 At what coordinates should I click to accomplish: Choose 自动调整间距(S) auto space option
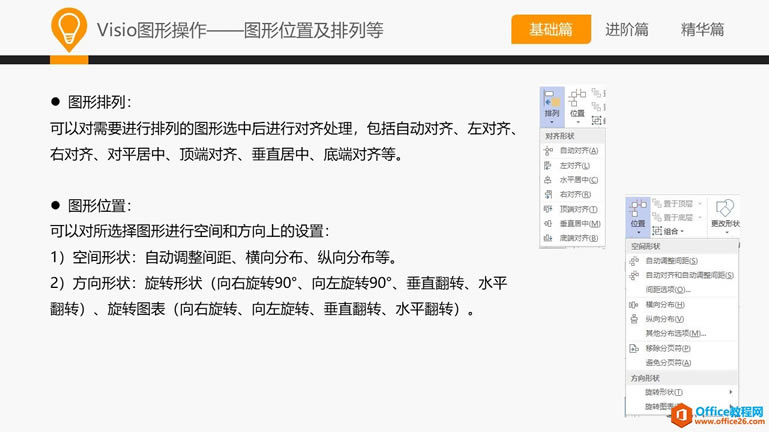point(682,261)
